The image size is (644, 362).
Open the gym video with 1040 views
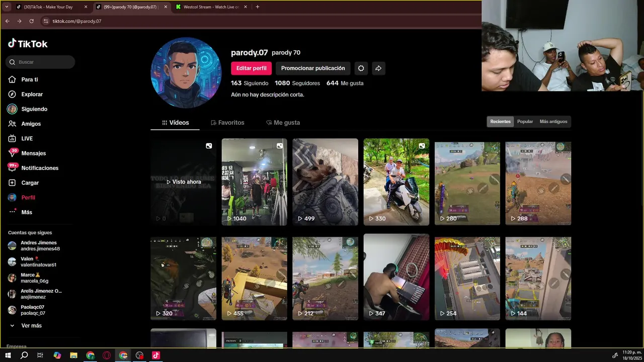click(254, 182)
